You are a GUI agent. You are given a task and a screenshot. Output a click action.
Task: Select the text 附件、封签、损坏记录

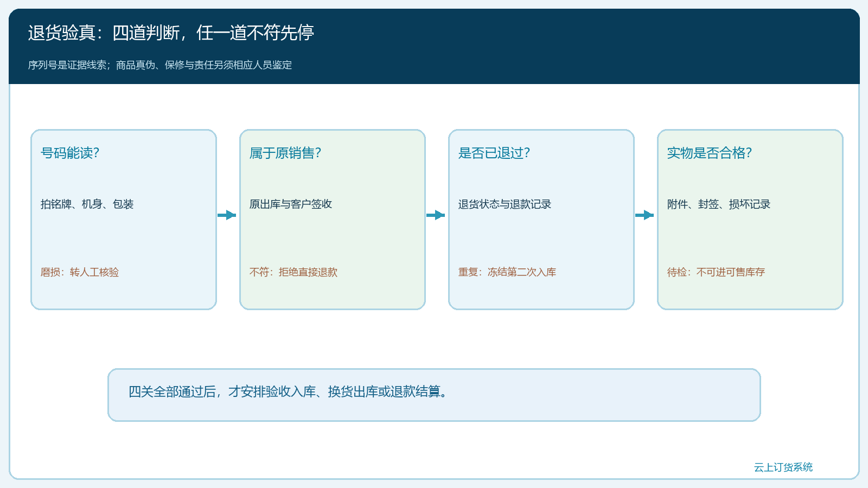pyautogui.click(x=719, y=204)
